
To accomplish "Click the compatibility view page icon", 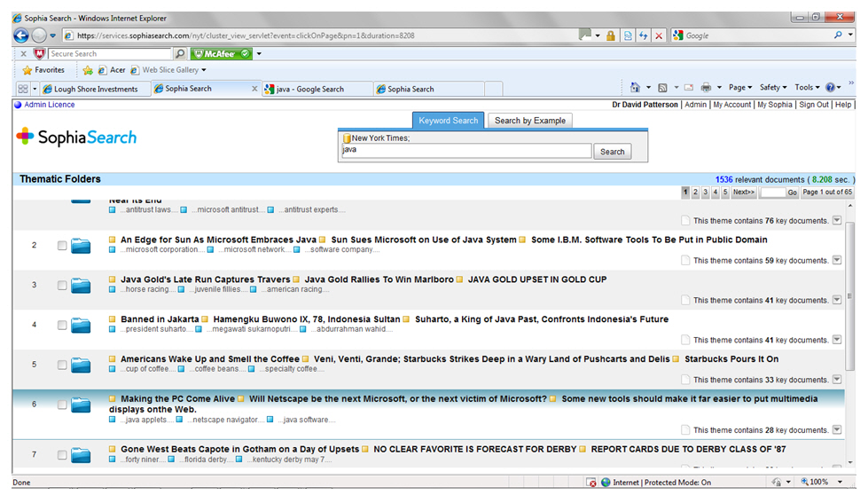I will (x=628, y=35).
